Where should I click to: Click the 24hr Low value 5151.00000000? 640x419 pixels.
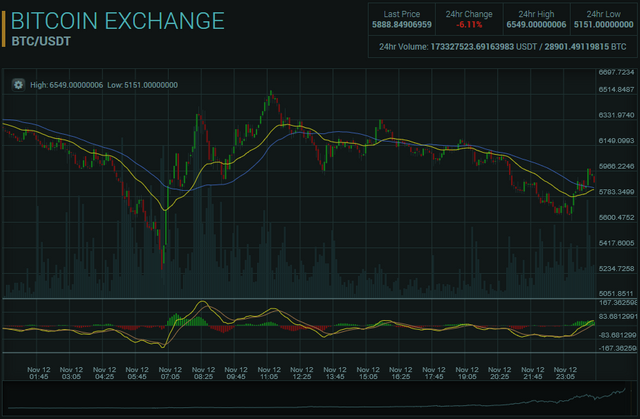point(604,25)
